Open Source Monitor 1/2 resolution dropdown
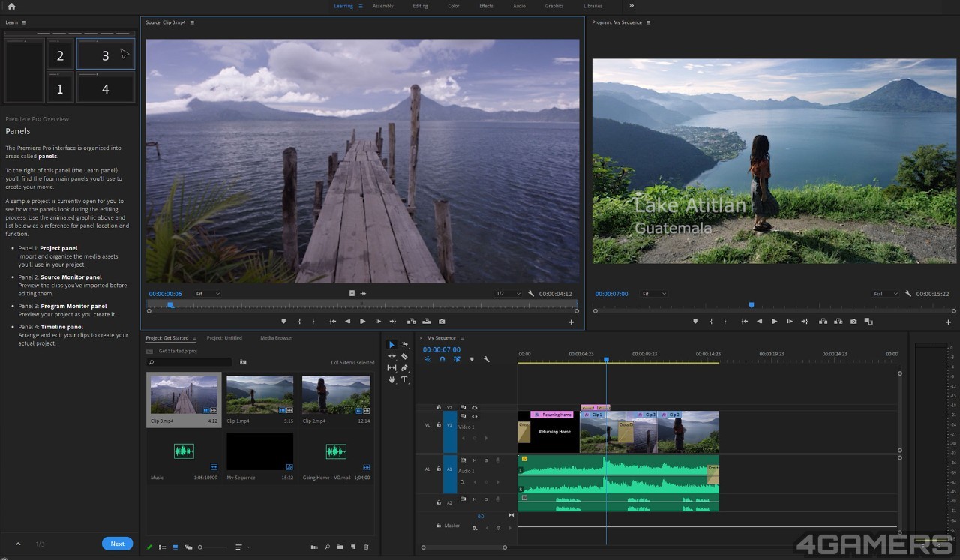This screenshot has height=560, width=960. tap(508, 294)
